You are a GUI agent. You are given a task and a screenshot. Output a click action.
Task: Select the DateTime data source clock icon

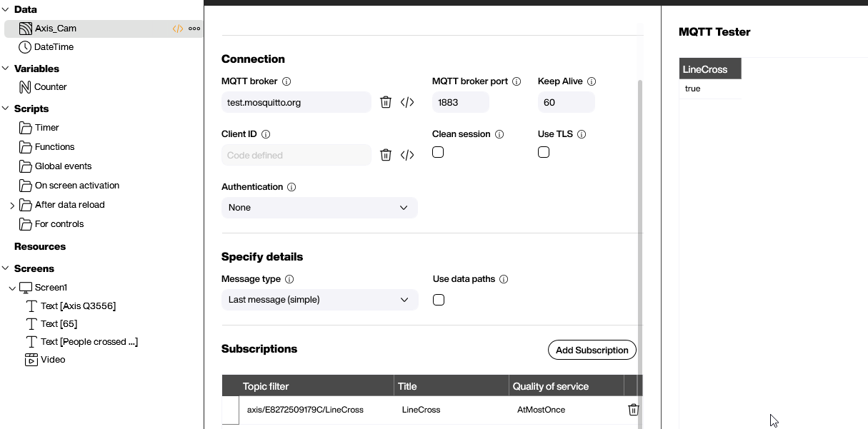click(x=24, y=47)
